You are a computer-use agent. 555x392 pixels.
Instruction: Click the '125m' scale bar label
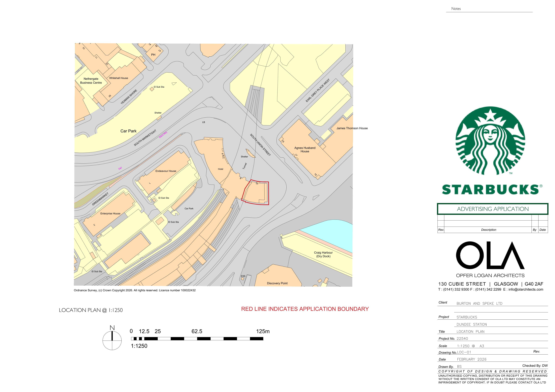[x=263, y=331]
